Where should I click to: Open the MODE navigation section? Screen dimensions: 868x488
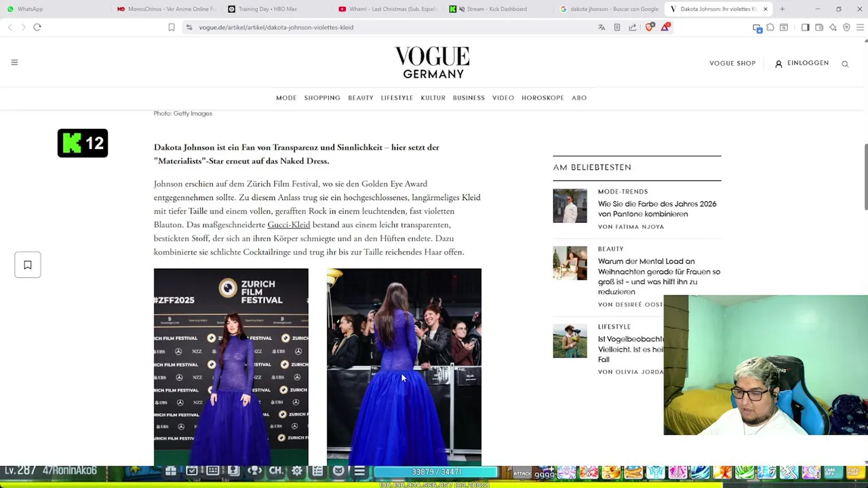point(286,98)
